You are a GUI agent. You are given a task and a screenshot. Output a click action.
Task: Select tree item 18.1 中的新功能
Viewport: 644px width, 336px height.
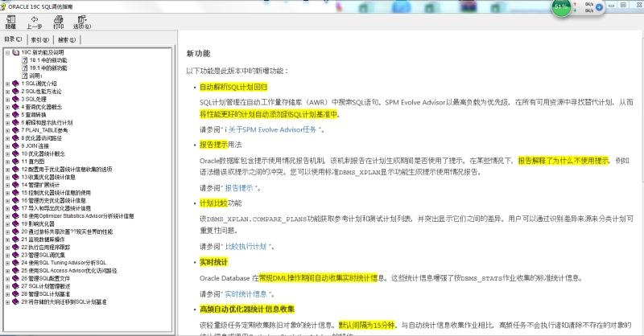tap(48, 60)
